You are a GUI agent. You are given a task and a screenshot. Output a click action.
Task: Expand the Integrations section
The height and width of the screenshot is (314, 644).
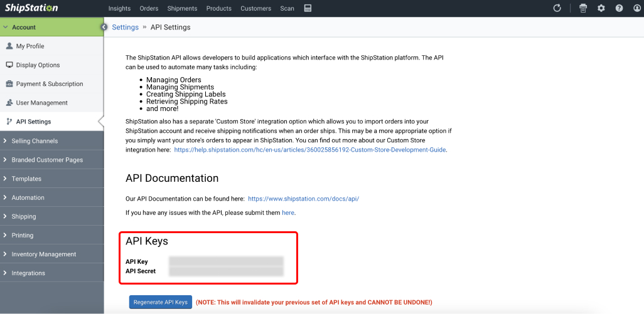click(x=51, y=273)
